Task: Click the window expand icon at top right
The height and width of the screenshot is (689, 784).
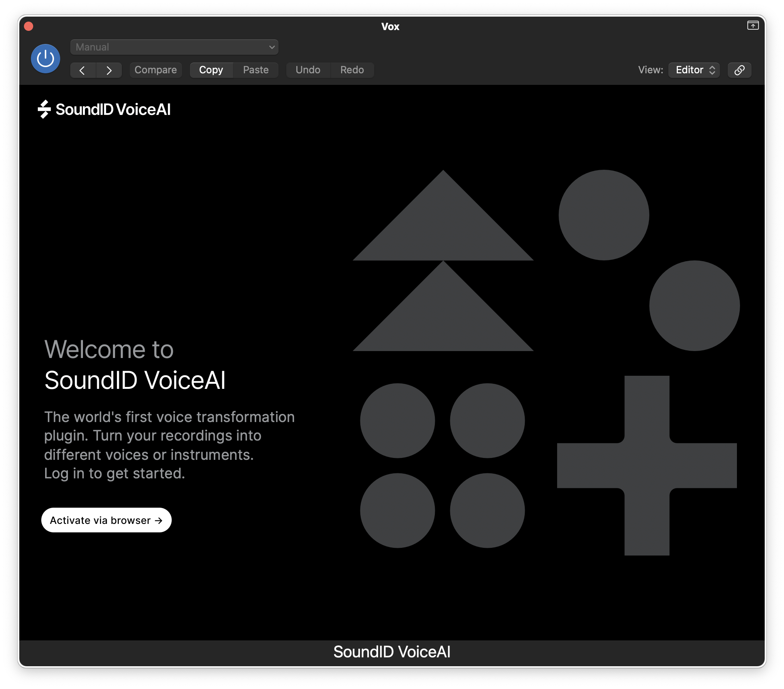Action: click(753, 25)
